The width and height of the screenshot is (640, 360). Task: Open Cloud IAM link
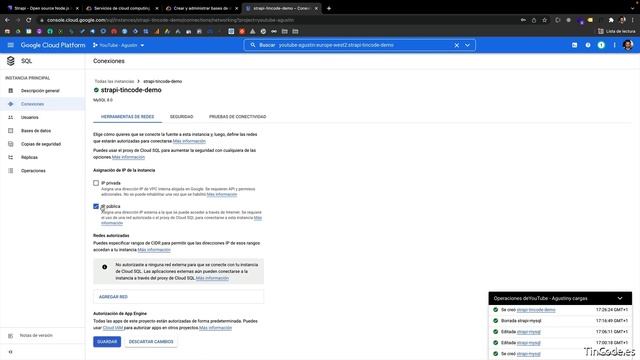(113, 328)
